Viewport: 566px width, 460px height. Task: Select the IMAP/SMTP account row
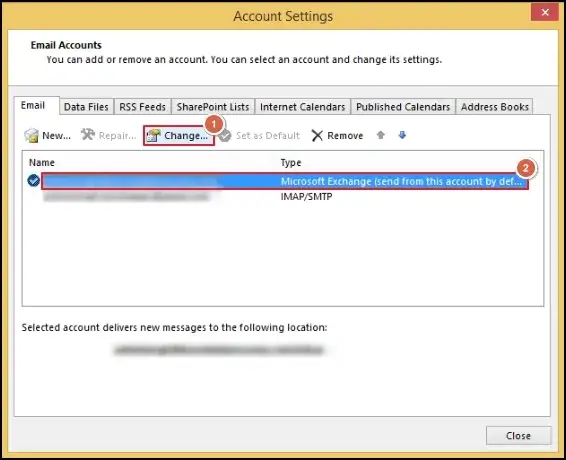[285, 197]
